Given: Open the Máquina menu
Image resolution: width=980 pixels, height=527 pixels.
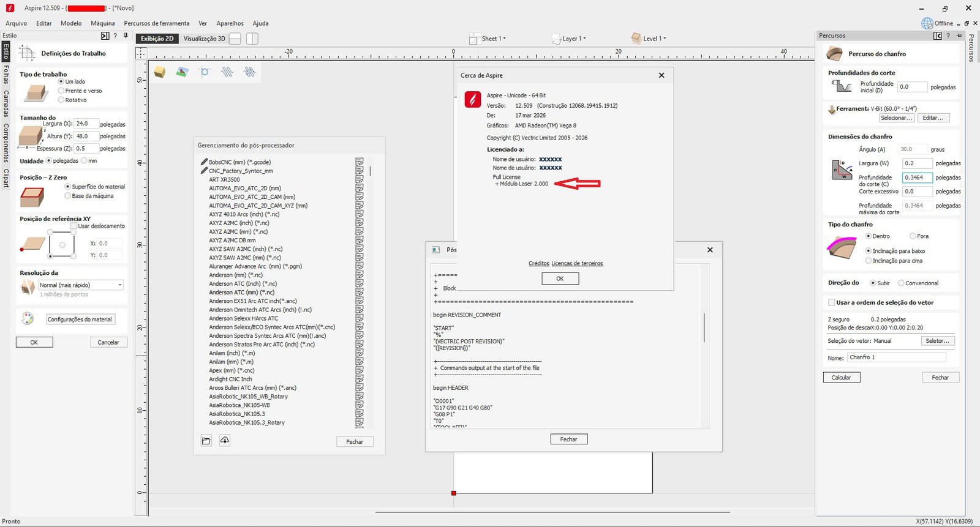Looking at the screenshot, I should 103,23.
